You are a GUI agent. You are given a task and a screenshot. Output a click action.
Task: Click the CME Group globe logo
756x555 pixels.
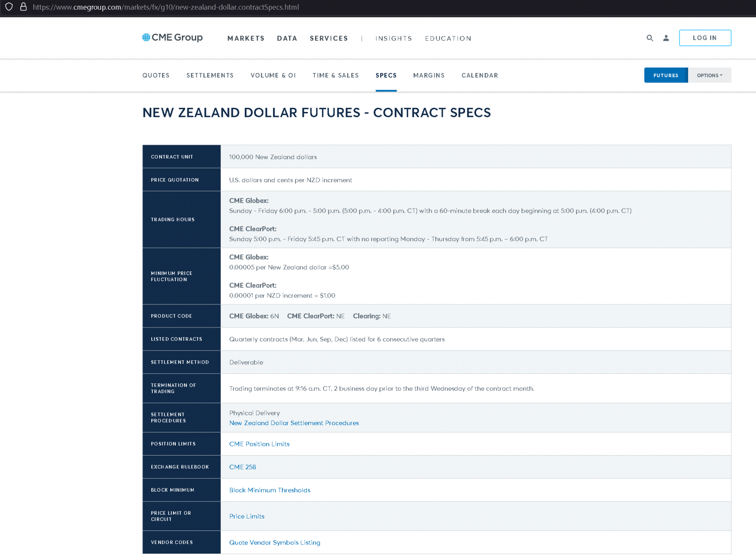[146, 37]
